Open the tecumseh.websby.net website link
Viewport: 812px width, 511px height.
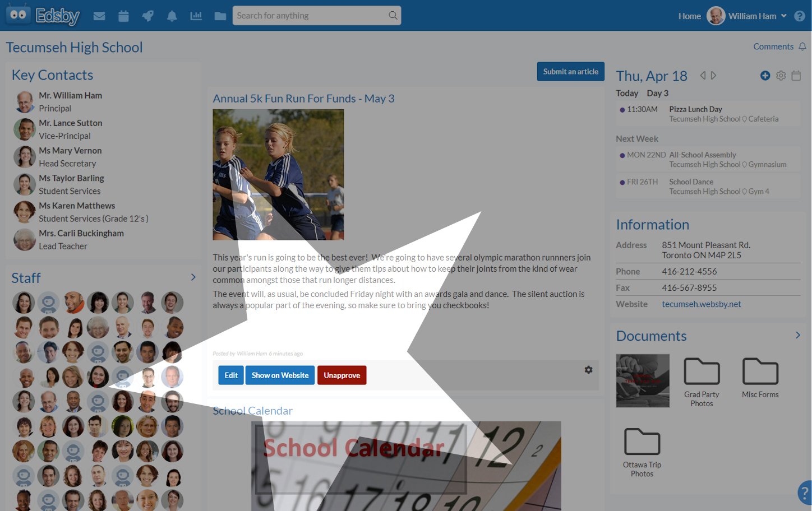[x=701, y=304]
